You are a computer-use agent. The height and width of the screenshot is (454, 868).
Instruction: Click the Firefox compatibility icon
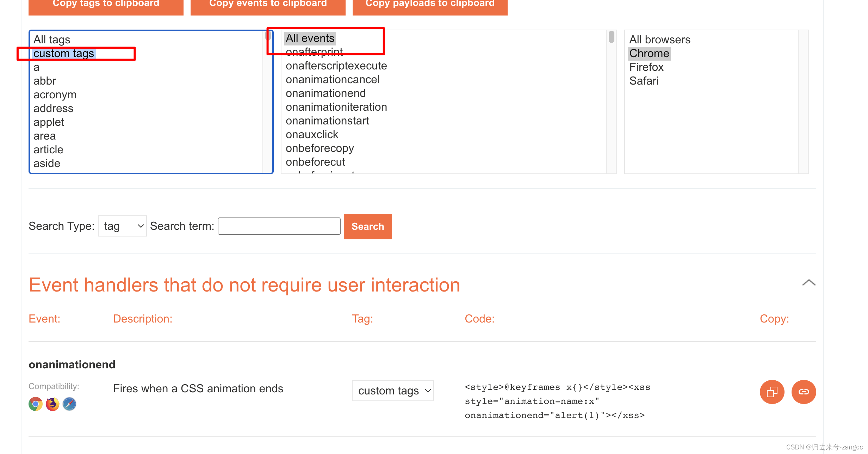(52, 404)
